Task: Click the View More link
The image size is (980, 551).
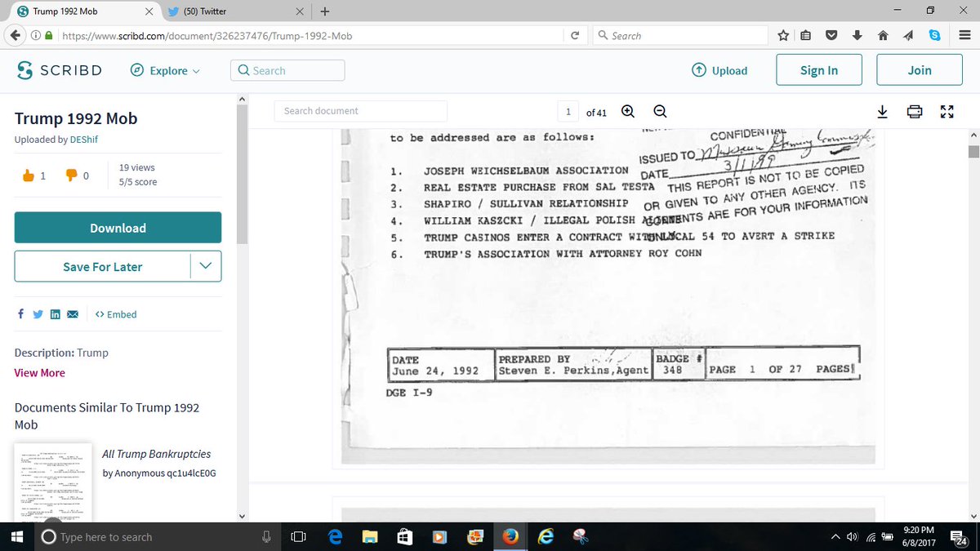Action: pyautogui.click(x=39, y=373)
